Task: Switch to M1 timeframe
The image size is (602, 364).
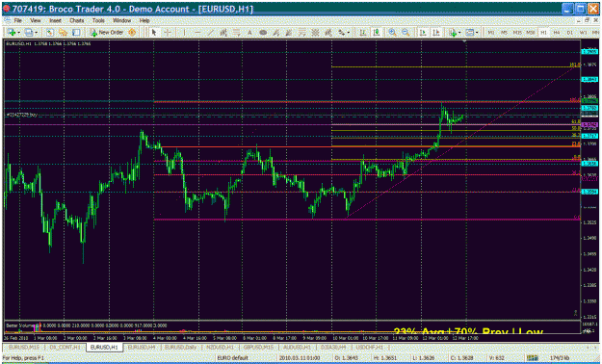Action: point(491,33)
